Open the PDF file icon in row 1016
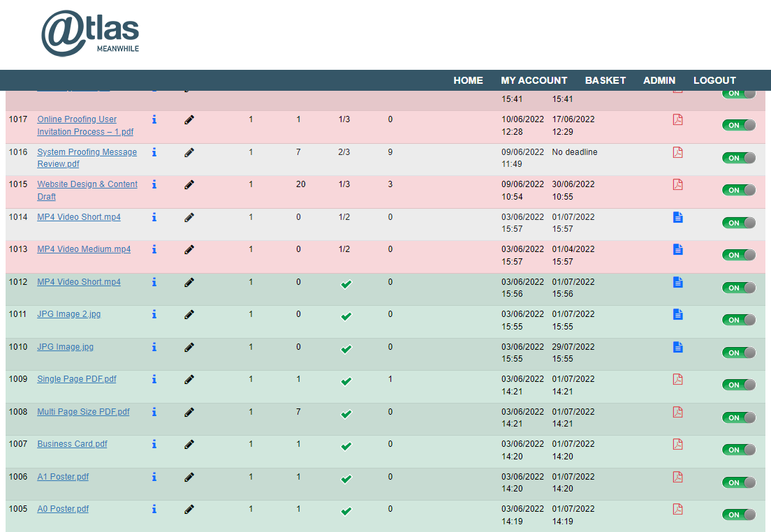 pyautogui.click(x=677, y=152)
